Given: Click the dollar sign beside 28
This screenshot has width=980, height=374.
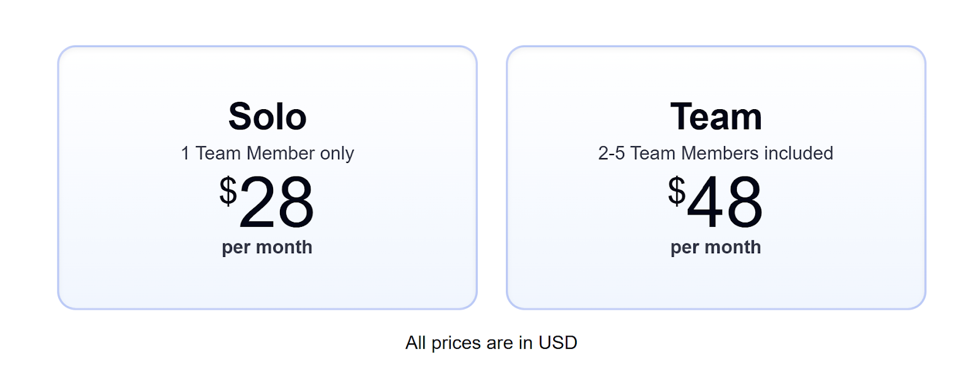Looking at the screenshot, I should click(x=228, y=191).
